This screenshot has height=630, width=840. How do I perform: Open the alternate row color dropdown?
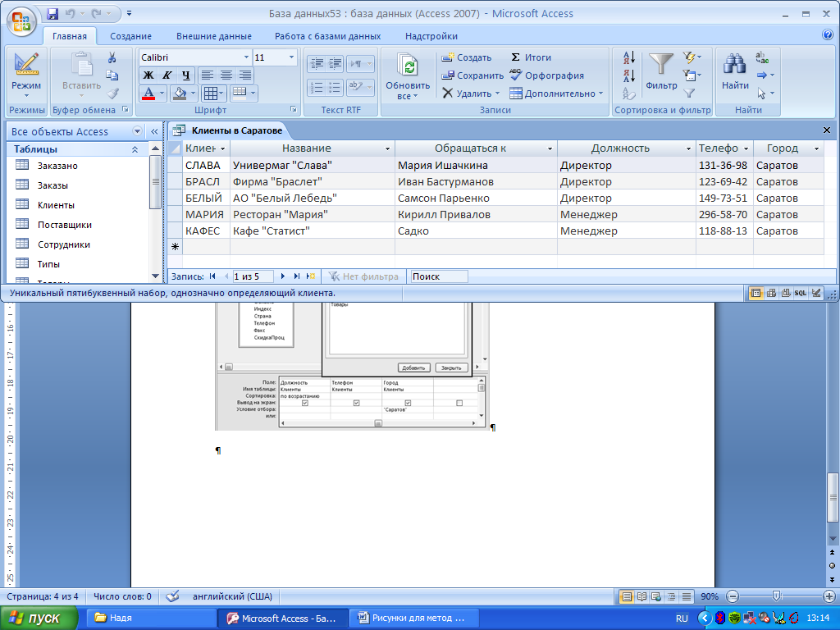point(253,94)
